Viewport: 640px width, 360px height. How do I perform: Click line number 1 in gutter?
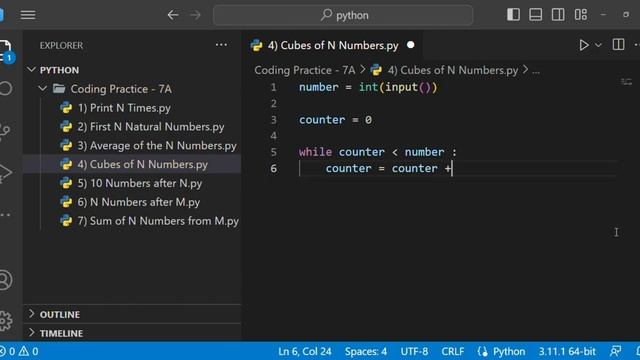tap(273, 87)
